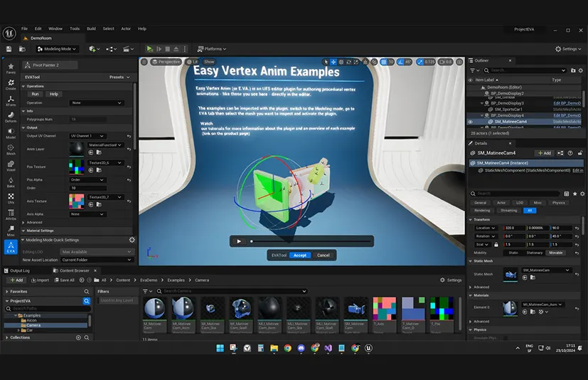Open Modeling Mode Quick Settings gear
Image resolution: width=588 pixels, height=380 pixels.
pyautogui.click(x=132, y=240)
